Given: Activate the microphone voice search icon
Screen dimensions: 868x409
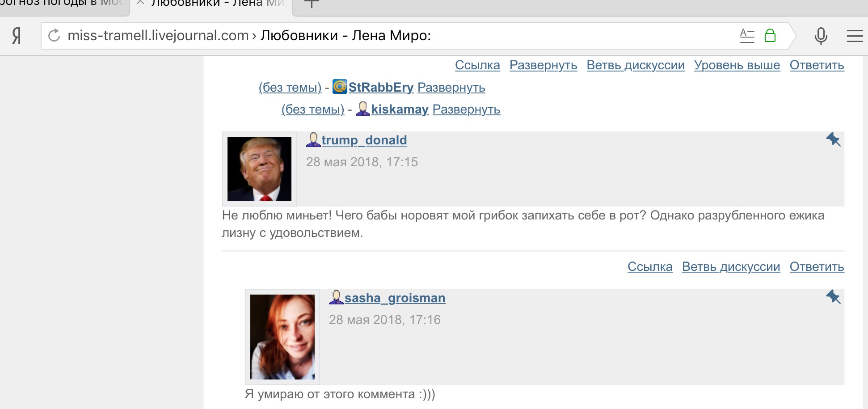Looking at the screenshot, I should 821,36.
